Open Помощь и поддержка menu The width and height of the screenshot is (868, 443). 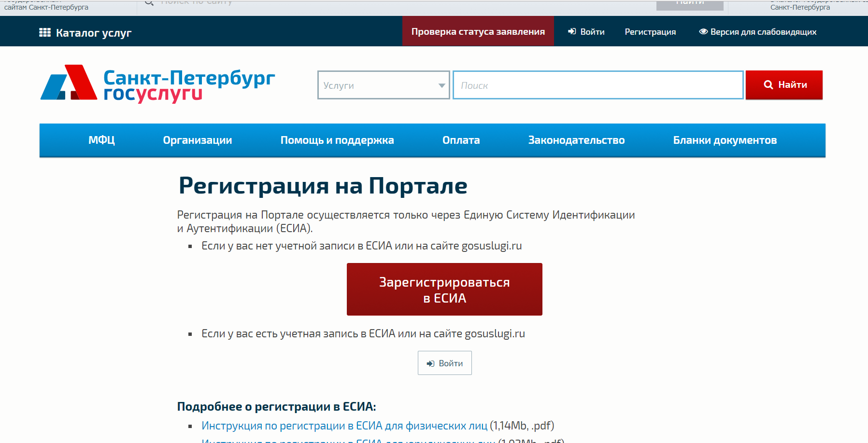[337, 140]
